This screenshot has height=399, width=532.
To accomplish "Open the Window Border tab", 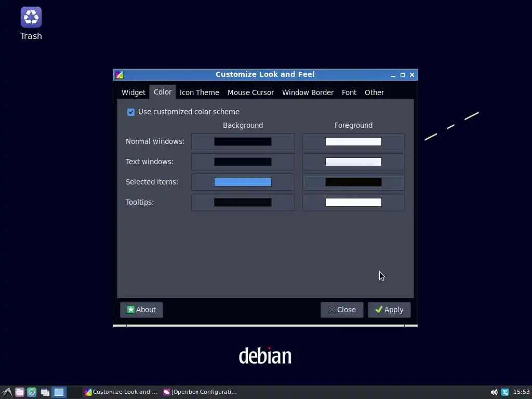I will coord(308,92).
